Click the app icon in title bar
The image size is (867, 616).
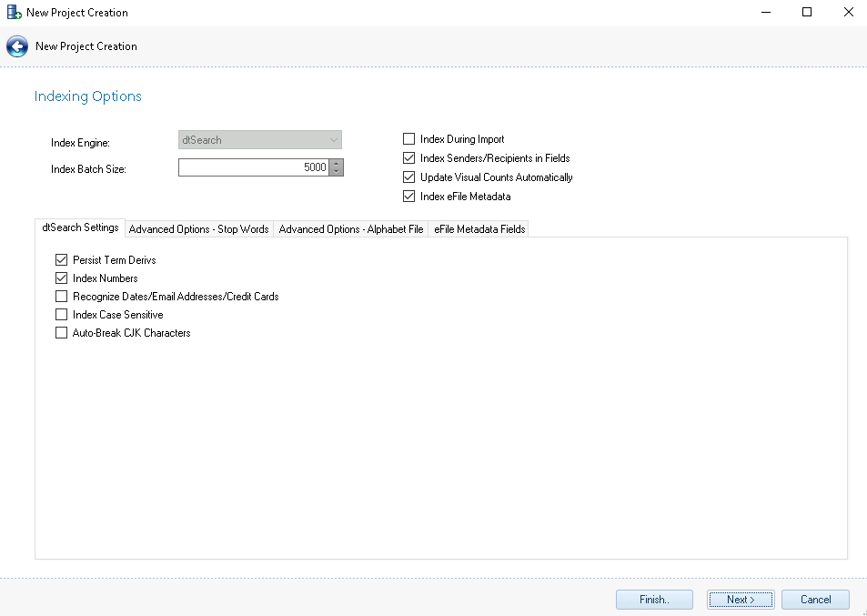click(14, 13)
